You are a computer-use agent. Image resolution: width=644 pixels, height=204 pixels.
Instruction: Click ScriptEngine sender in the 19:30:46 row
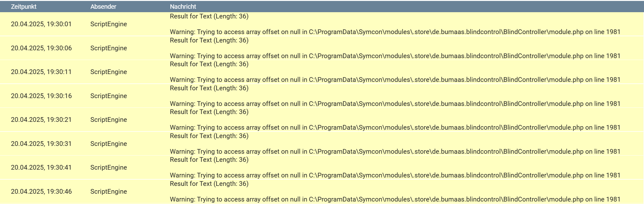(x=108, y=192)
